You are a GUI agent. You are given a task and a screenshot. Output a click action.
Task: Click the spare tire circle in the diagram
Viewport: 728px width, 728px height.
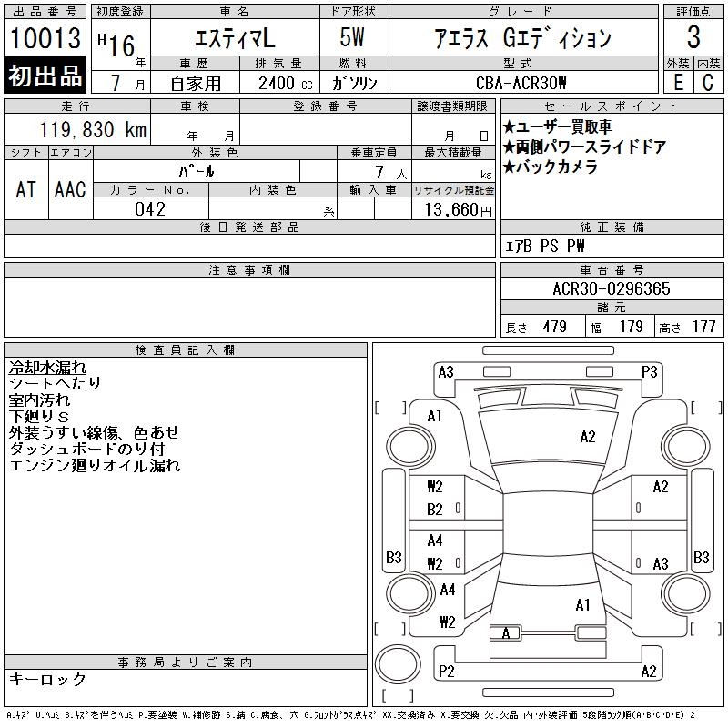(x=398, y=664)
